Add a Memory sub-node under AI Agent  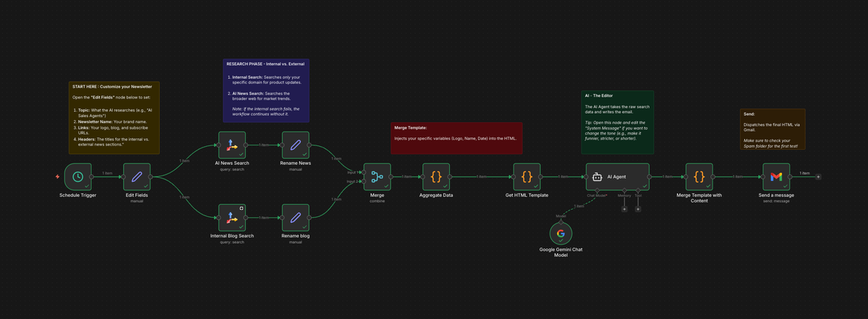(624, 209)
